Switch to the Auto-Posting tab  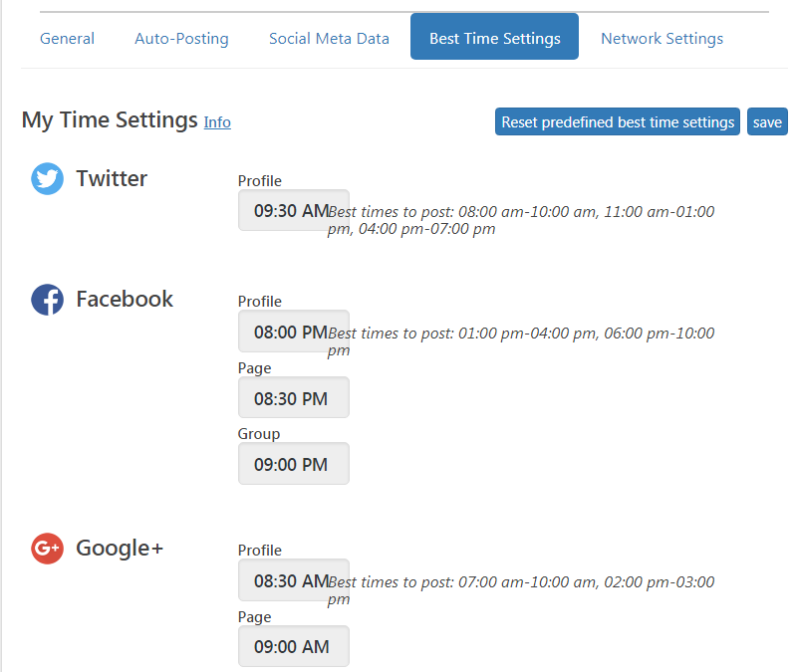point(181,39)
